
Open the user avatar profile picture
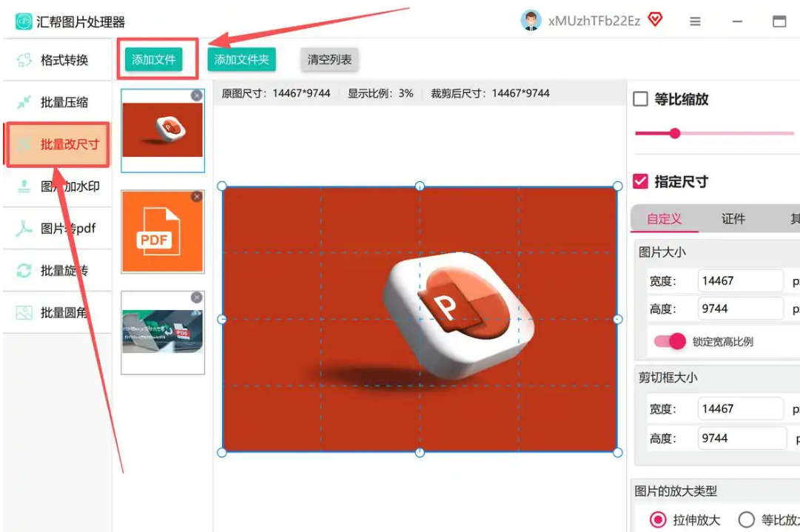pos(531,21)
